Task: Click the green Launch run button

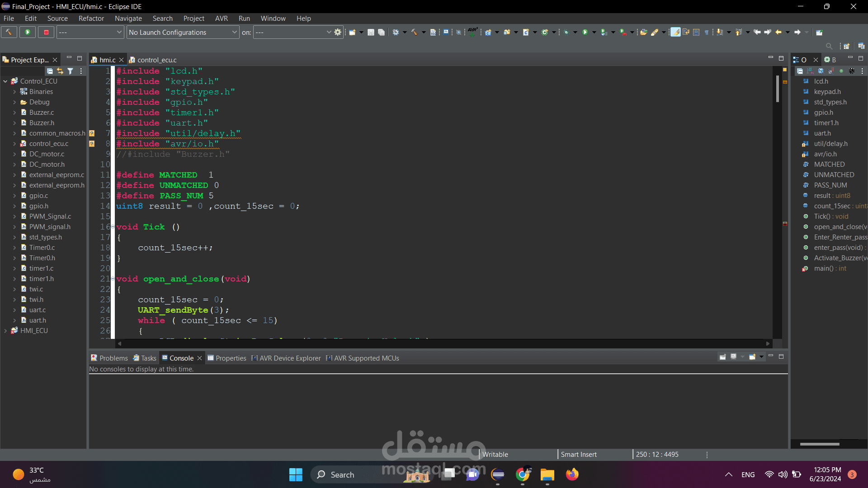Action: click(x=28, y=32)
